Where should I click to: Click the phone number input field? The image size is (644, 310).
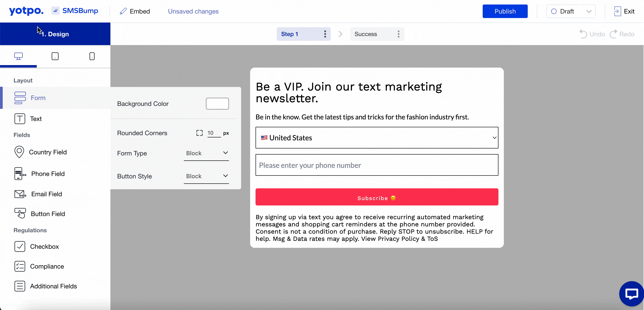click(x=377, y=165)
